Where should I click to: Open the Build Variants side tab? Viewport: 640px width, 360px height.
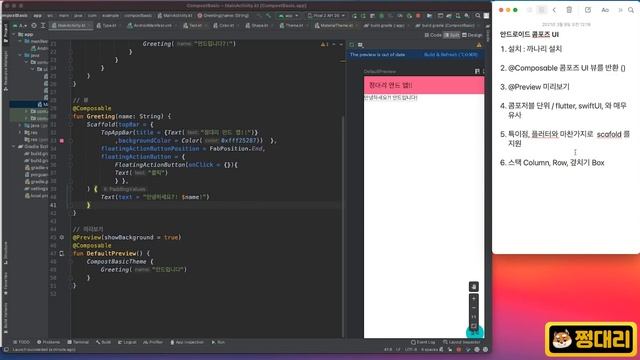click(x=5, y=318)
